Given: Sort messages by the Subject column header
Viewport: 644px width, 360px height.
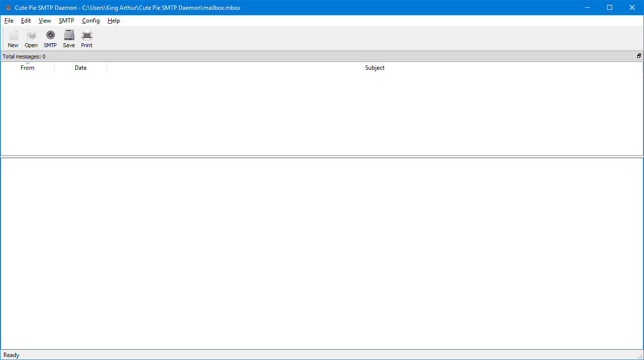Looking at the screenshot, I should tap(375, 68).
